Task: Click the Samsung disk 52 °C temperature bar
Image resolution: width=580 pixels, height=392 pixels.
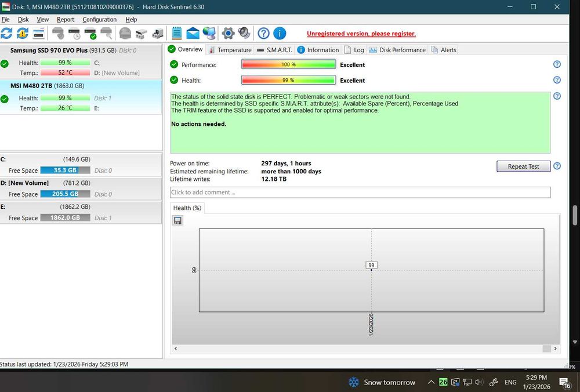Action: (x=65, y=72)
